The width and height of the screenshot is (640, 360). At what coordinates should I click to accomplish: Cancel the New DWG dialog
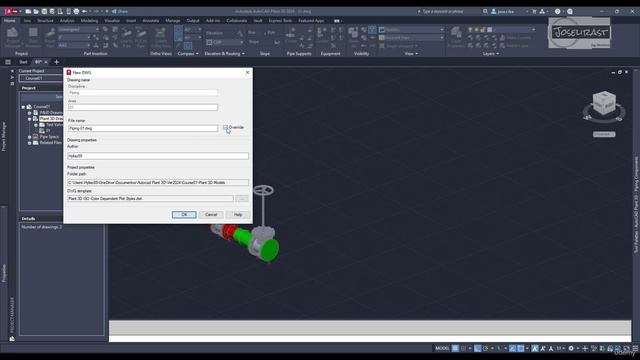(x=211, y=214)
